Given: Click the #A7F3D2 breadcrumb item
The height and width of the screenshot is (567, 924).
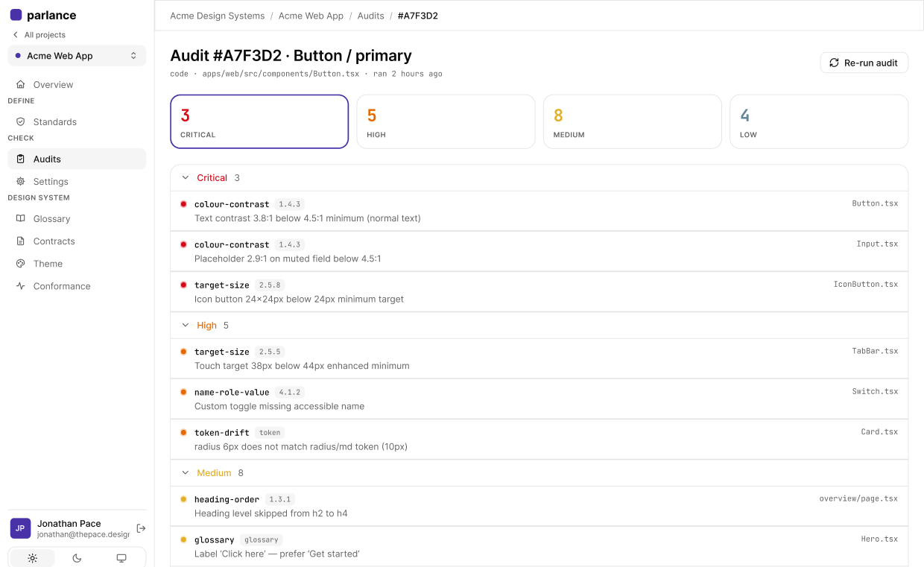Looking at the screenshot, I should point(417,16).
